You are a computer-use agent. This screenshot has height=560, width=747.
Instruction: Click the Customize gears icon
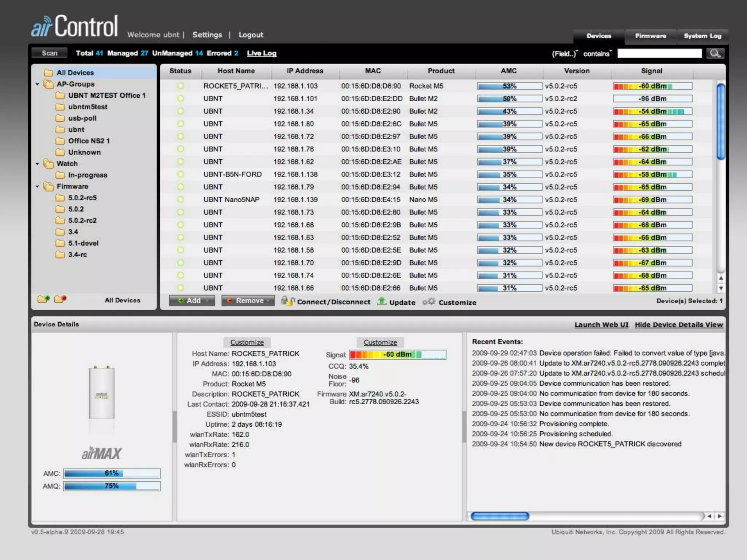(429, 302)
